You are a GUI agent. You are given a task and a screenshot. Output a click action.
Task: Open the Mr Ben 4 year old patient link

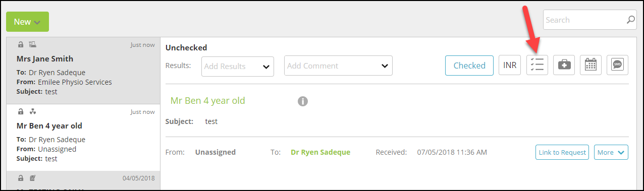coord(208,100)
